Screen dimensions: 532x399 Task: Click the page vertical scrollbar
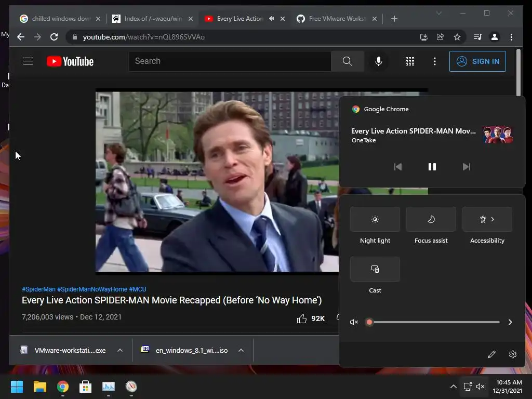tap(518, 72)
